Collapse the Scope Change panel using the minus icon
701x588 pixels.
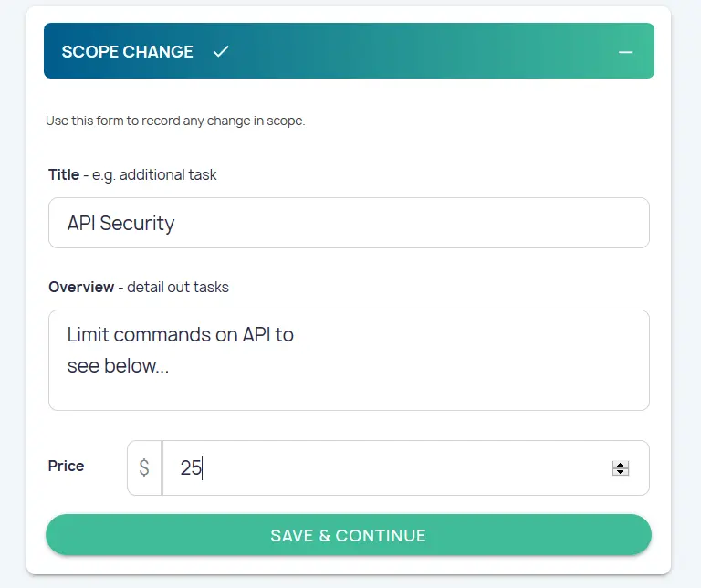pyautogui.click(x=625, y=52)
